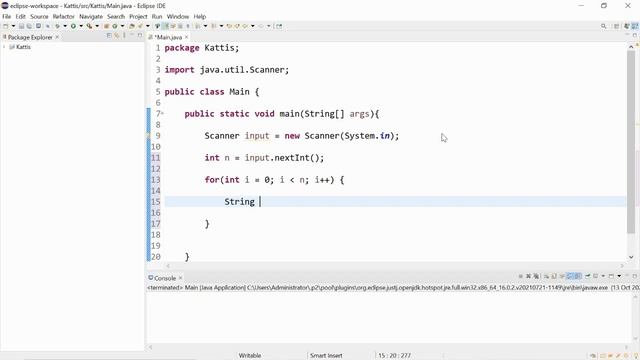Open the Navigate menu
The image size is (640, 360).
(x=91, y=16)
